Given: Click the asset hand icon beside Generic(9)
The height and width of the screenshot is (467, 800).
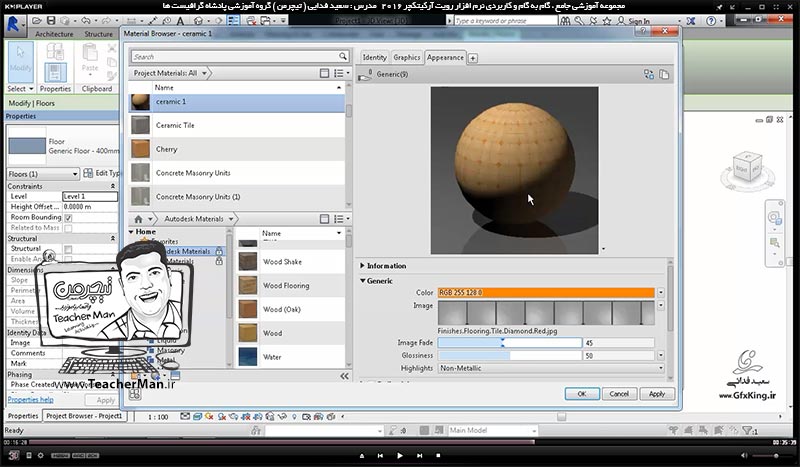Looking at the screenshot, I should [364, 76].
